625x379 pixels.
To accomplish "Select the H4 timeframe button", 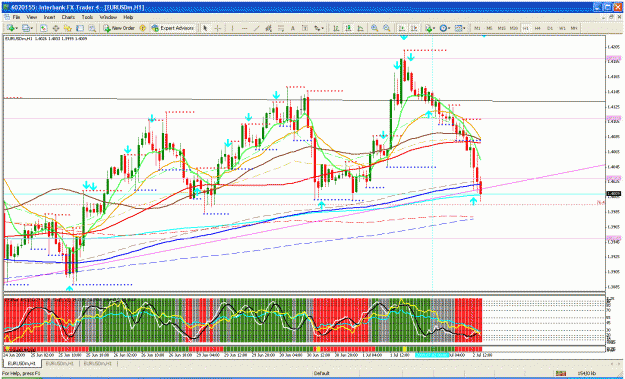I will [x=538, y=28].
